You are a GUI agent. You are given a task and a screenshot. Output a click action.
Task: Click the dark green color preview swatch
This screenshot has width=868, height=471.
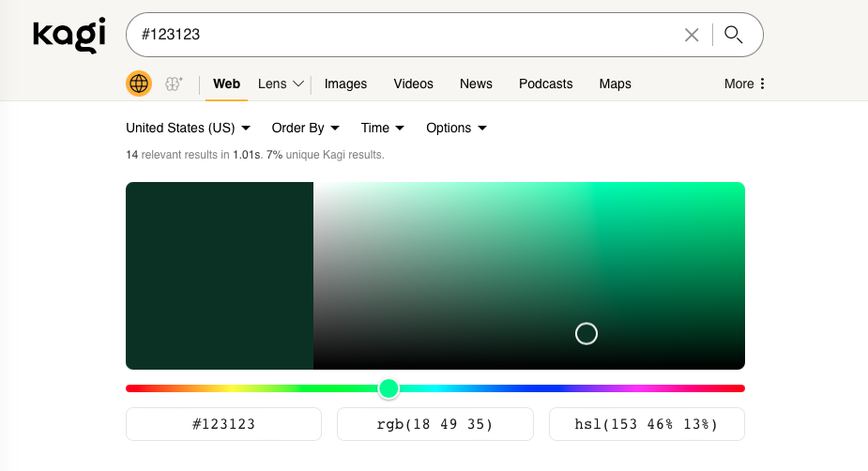pos(220,276)
